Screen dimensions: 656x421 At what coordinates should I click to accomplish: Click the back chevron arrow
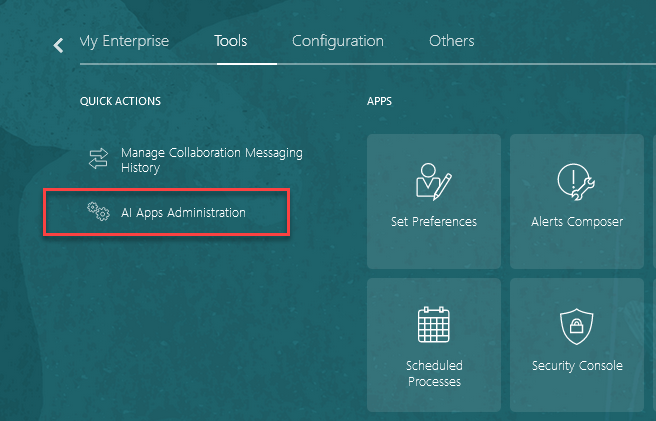pyautogui.click(x=59, y=45)
